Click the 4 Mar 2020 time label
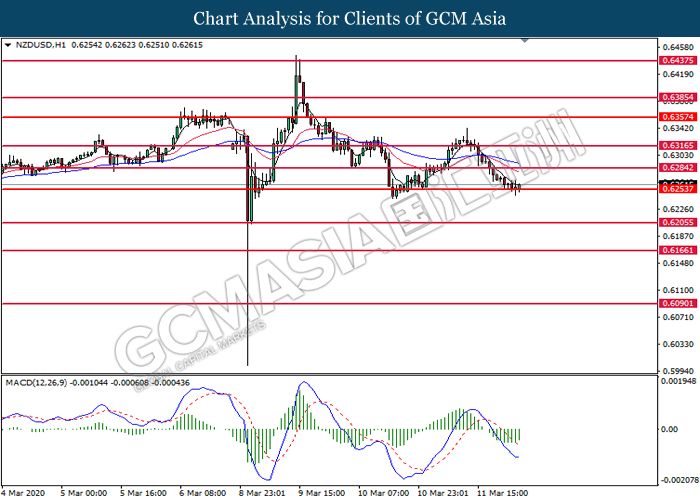Image resolution: width=700 pixels, height=500 pixels. (25, 492)
